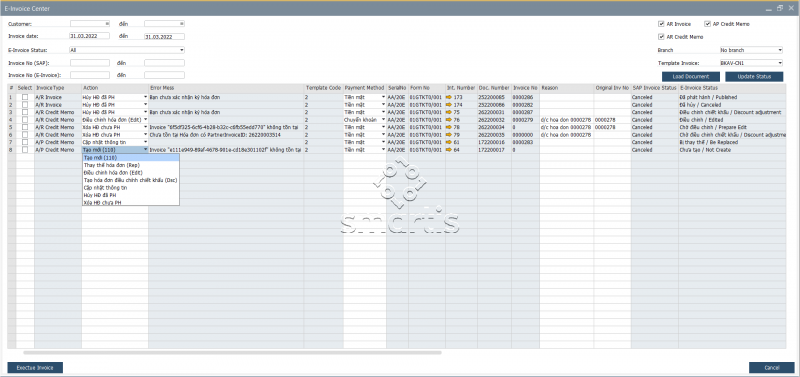Open the Action dropdown in row 5
The height and width of the screenshot is (377, 800).
coord(145,127)
